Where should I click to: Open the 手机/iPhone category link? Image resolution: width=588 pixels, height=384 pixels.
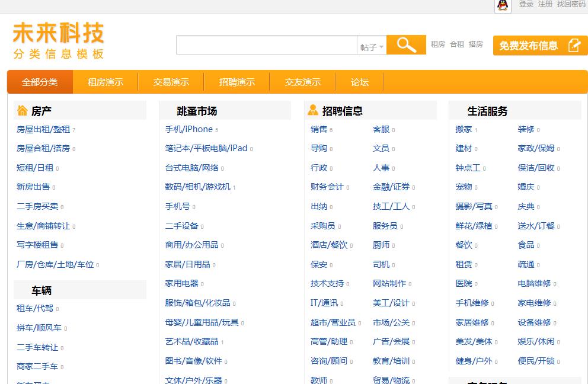[x=188, y=129]
